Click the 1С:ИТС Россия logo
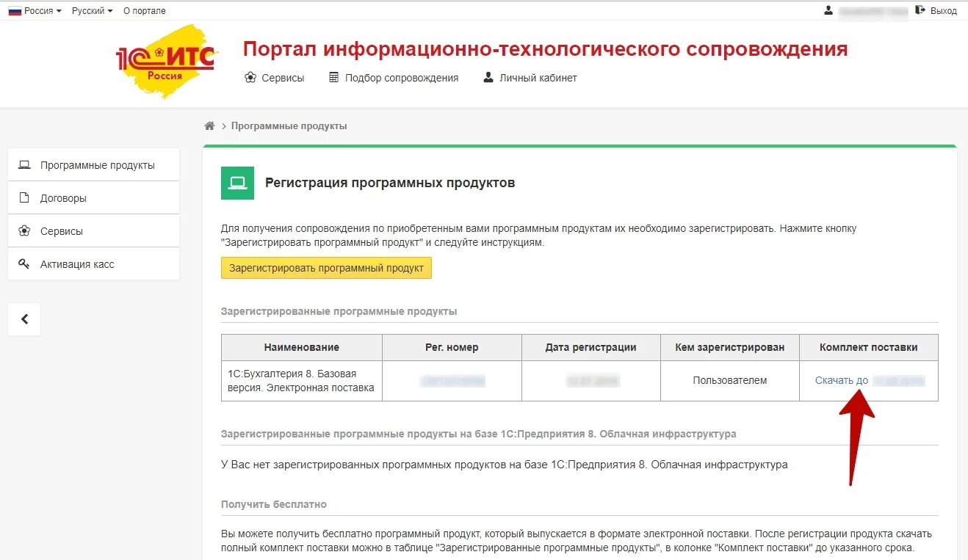Viewport: 968px width, 560px height. (166, 61)
